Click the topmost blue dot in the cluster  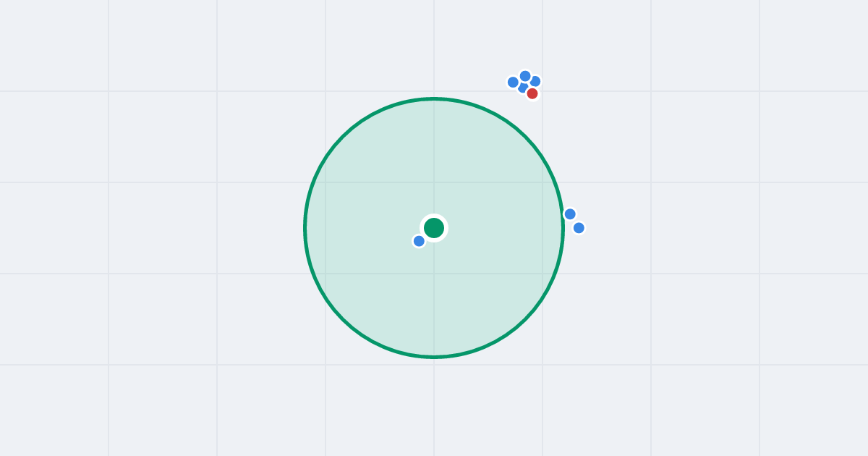pyautogui.click(x=525, y=76)
